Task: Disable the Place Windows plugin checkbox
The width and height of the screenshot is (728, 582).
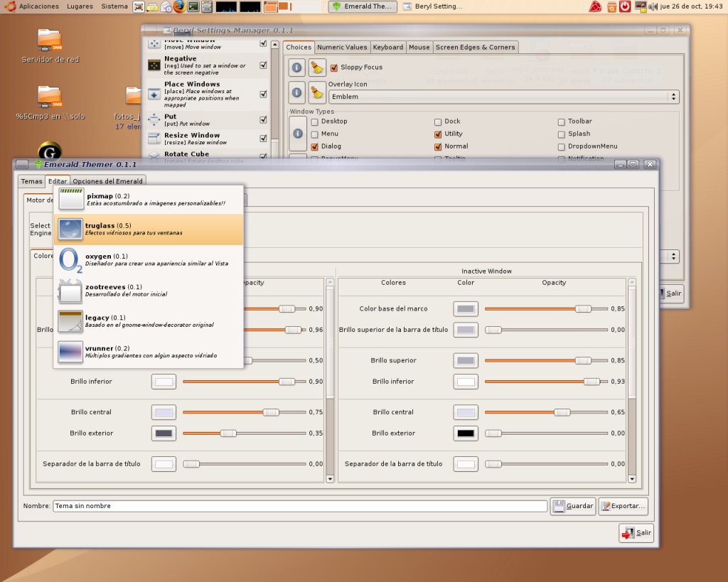Action: (x=263, y=95)
